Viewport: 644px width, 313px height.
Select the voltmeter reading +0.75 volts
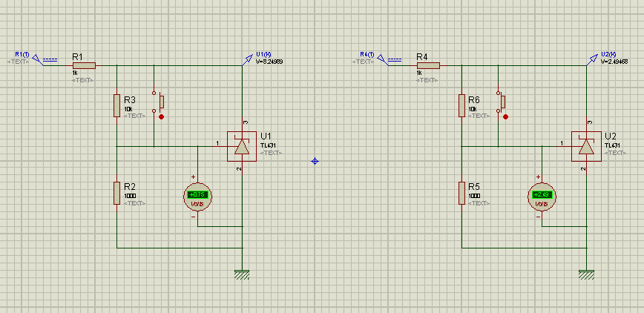[197, 197]
